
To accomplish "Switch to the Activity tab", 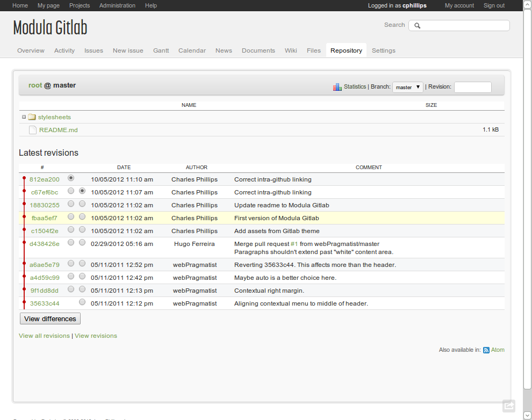I will [x=64, y=50].
